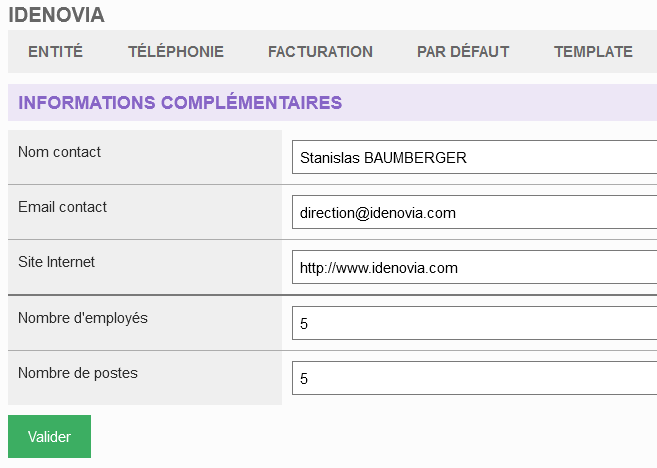
Task: Click the http://www.idenovia.com URL text
Action: [379, 268]
